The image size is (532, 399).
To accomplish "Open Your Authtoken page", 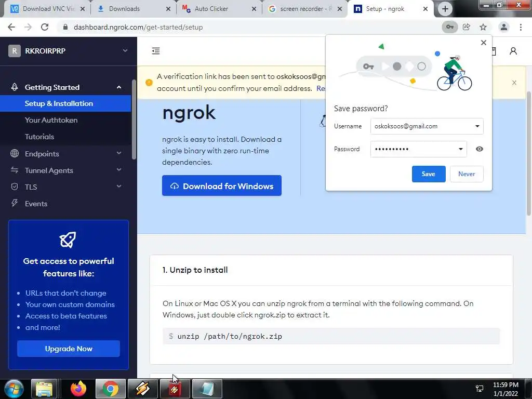I will 51,120.
